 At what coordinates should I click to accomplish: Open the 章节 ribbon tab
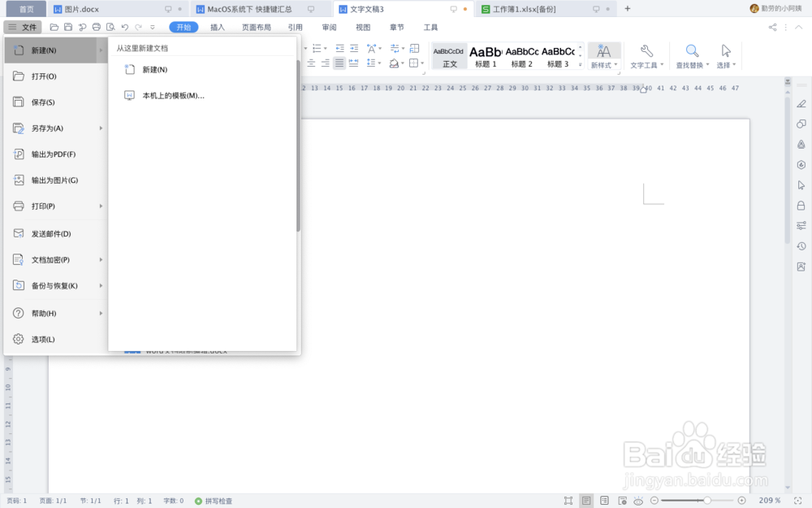(397, 27)
